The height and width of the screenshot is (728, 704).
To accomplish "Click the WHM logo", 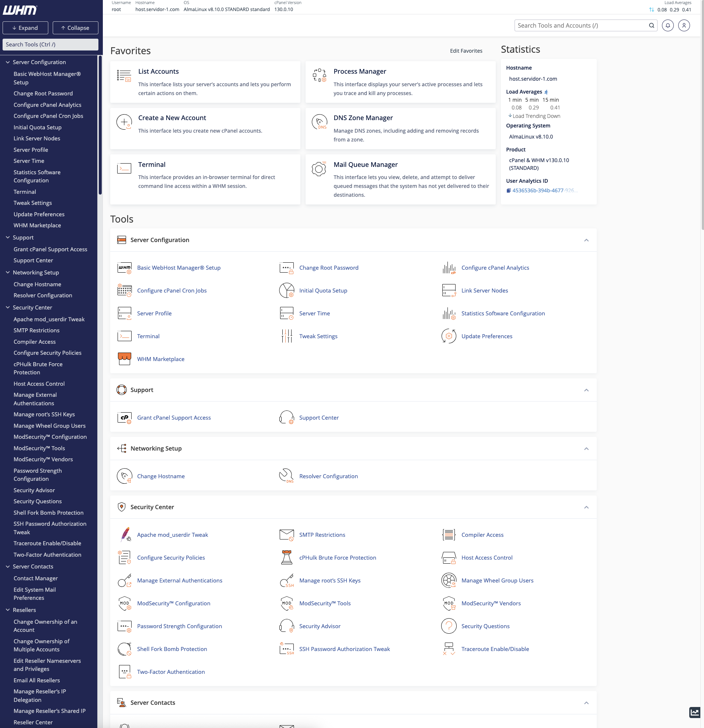I will click(x=20, y=10).
